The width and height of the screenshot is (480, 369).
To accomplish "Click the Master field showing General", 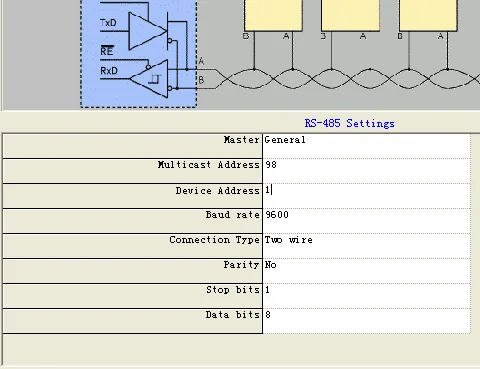I will pos(367,146).
